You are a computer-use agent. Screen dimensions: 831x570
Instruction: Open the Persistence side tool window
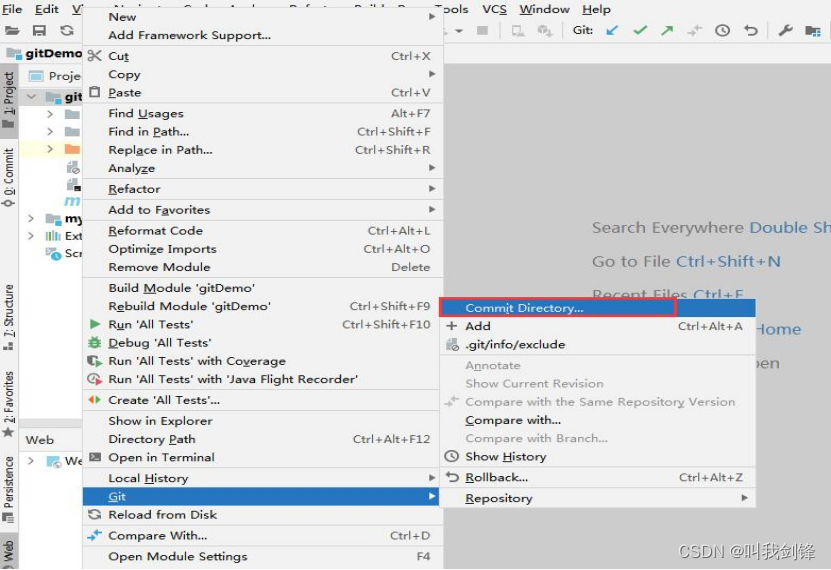[8, 489]
